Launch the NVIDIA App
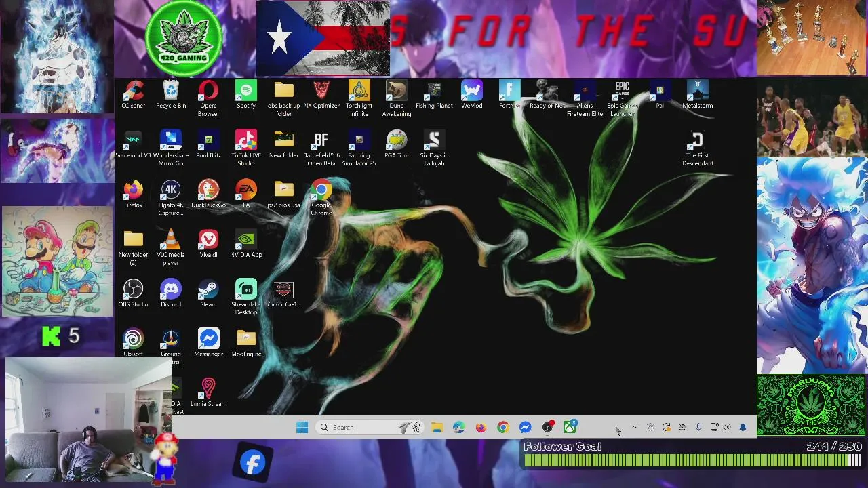 [246, 243]
